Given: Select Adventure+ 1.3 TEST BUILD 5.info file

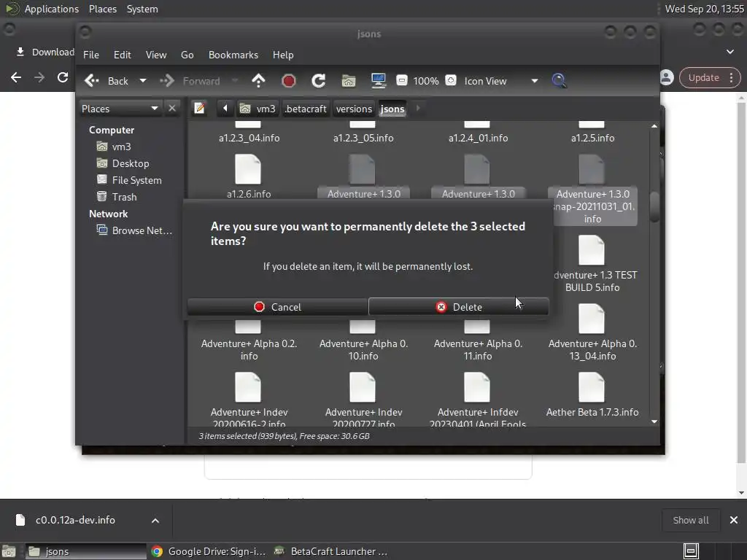Looking at the screenshot, I should [x=592, y=264].
